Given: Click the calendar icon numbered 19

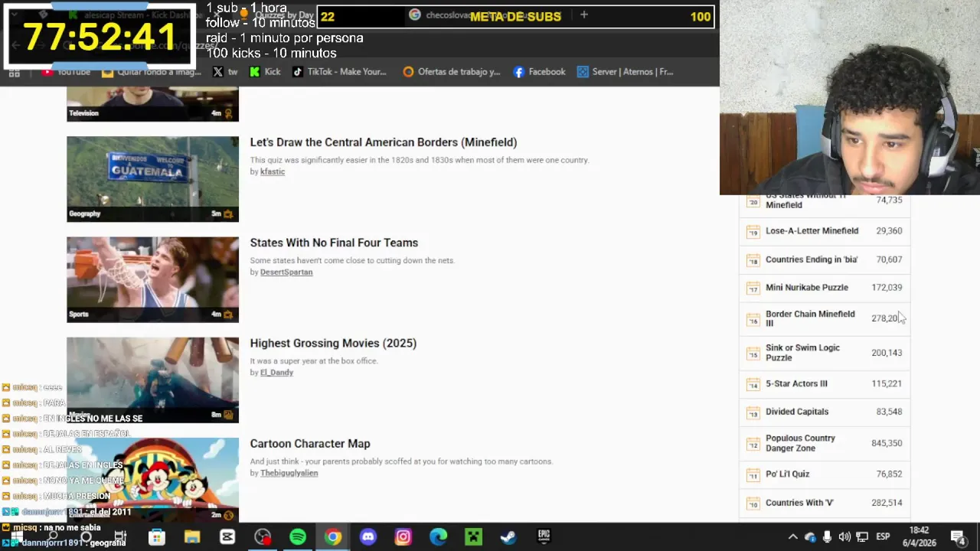Looking at the screenshot, I should (753, 230).
